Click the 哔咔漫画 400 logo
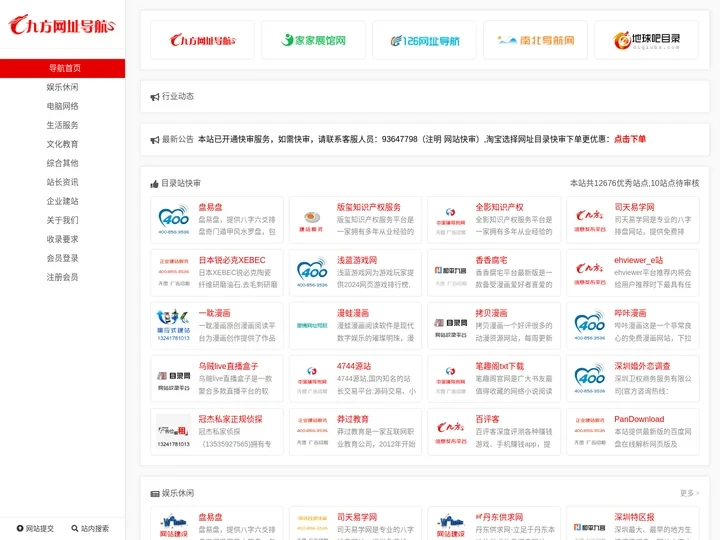The width and height of the screenshot is (720, 540). pyautogui.click(x=590, y=325)
